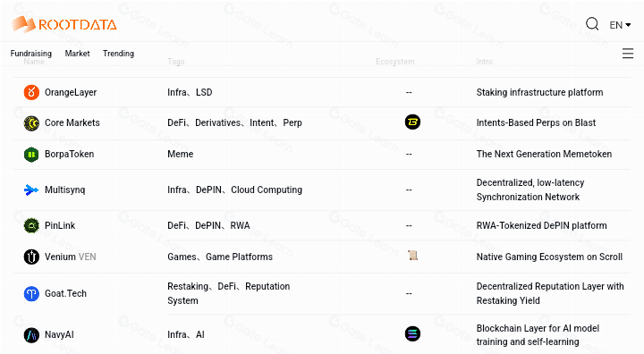The height and width of the screenshot is (354, 644).
Task: Click the OrangeLayer project logo
Action: click(31, 92)
